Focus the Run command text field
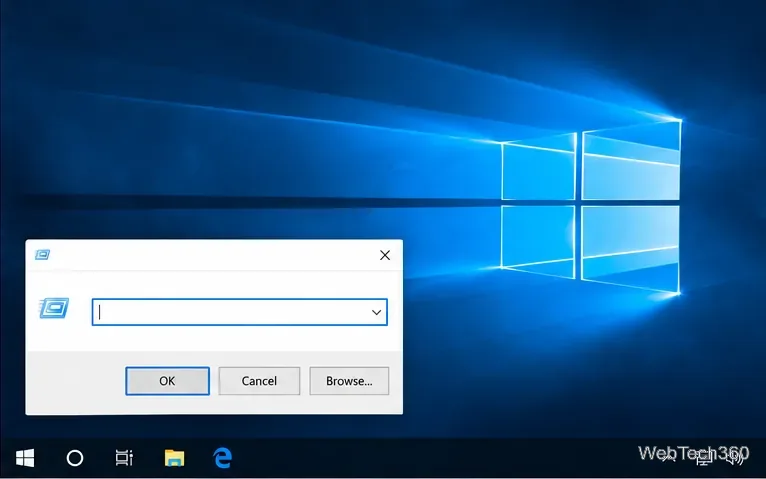This screenshot has height=479, width=766. click(239, 312)
